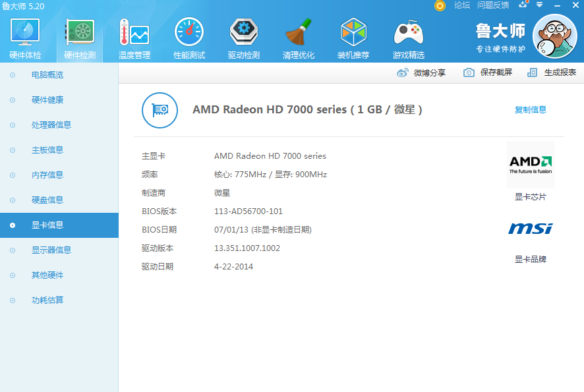Click the 复制信息 copy info link
This screenshot has height=392, width=584.
click(x=531, y=110)
